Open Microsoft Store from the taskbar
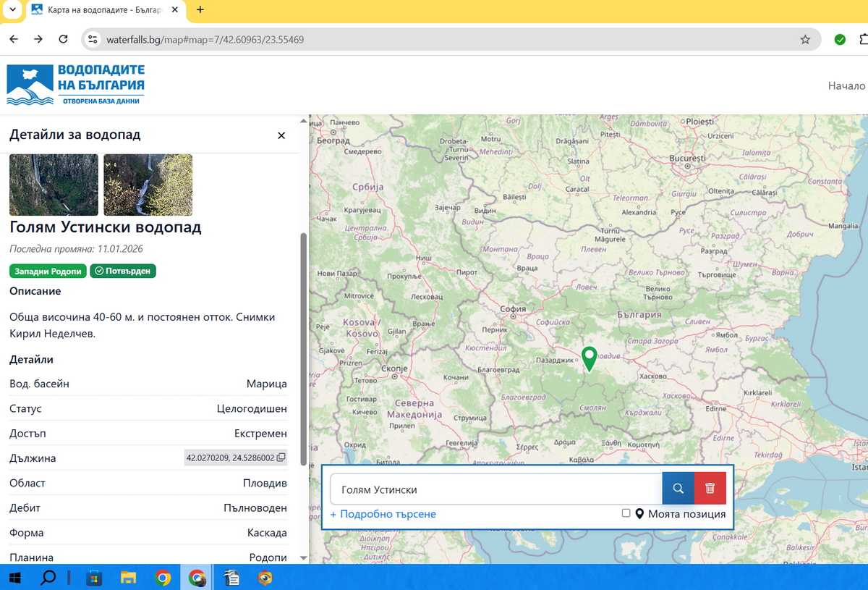 point(94,578)
